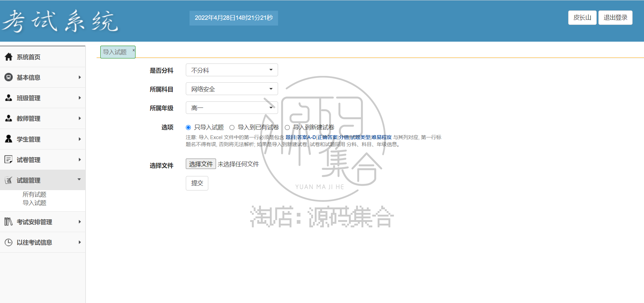The width and height of the screenshot is (644, 303).
Task: Expand the 试卷管理 menu arrow
Action: click(79, 160)
